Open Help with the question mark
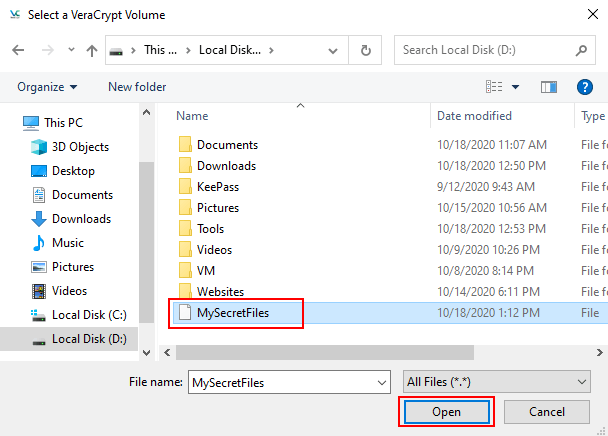The image size is (608, 436). (584, 87)
